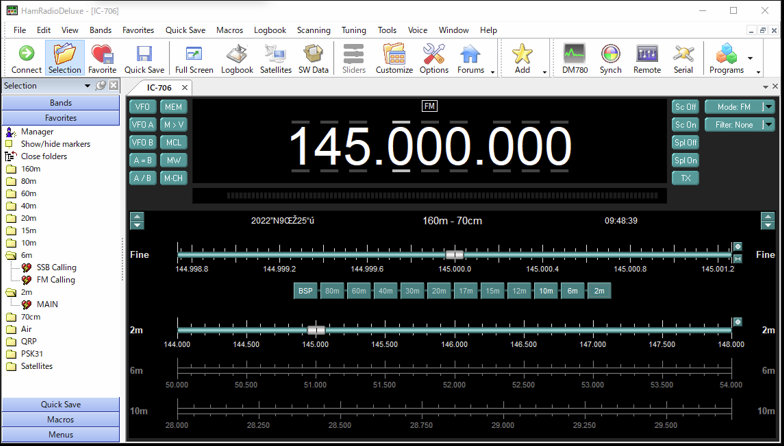Switch to MEM mode

pos(174,106)
